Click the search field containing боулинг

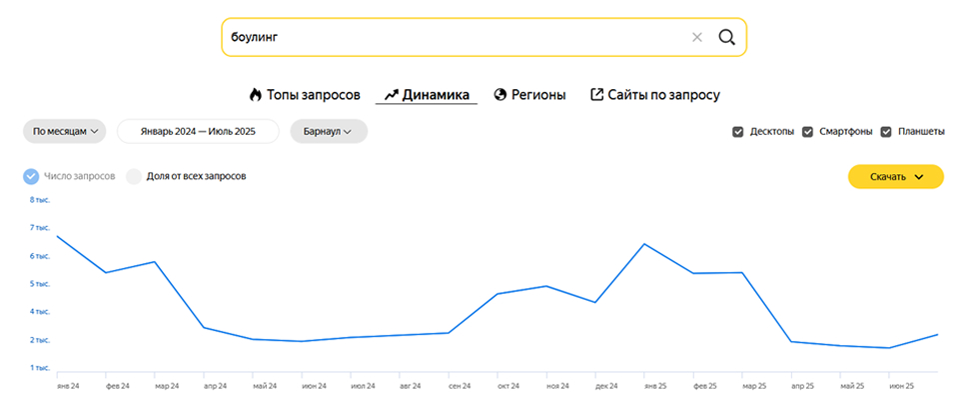(450, 37)
